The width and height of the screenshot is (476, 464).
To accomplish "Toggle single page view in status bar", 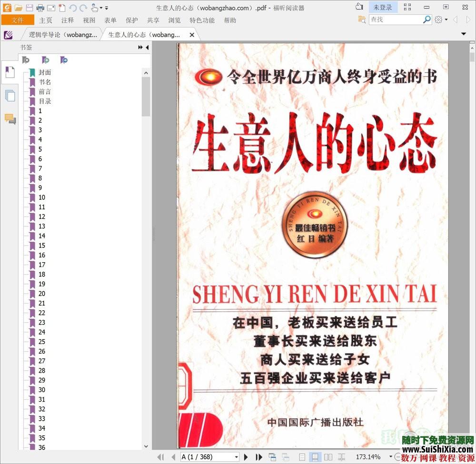I will tap(302, 457).
